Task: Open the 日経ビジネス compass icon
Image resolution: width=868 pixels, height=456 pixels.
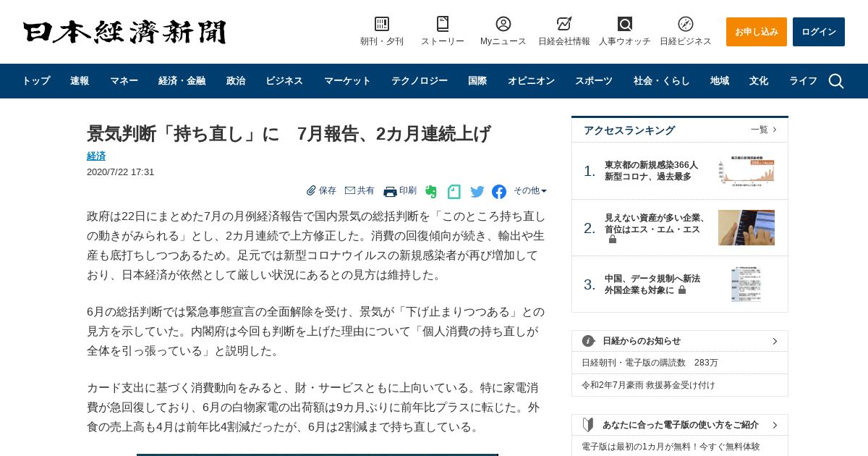Action: point(686,24)
